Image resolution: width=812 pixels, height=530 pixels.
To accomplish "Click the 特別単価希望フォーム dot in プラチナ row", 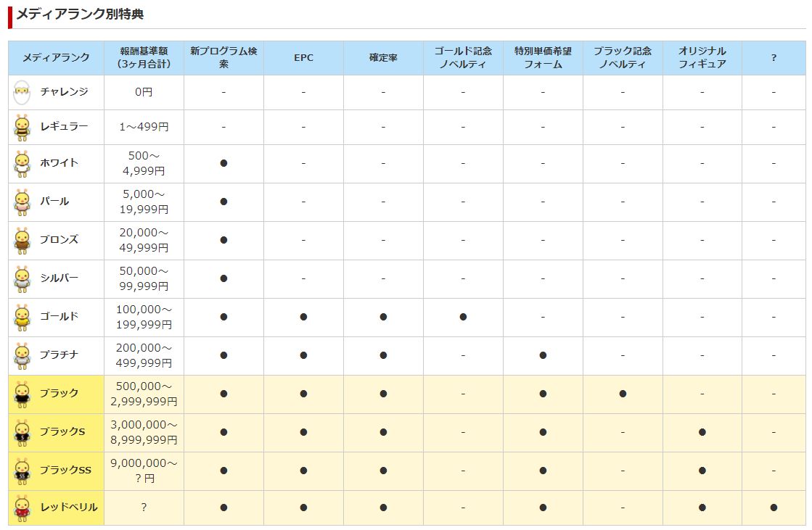I will 543,355.
